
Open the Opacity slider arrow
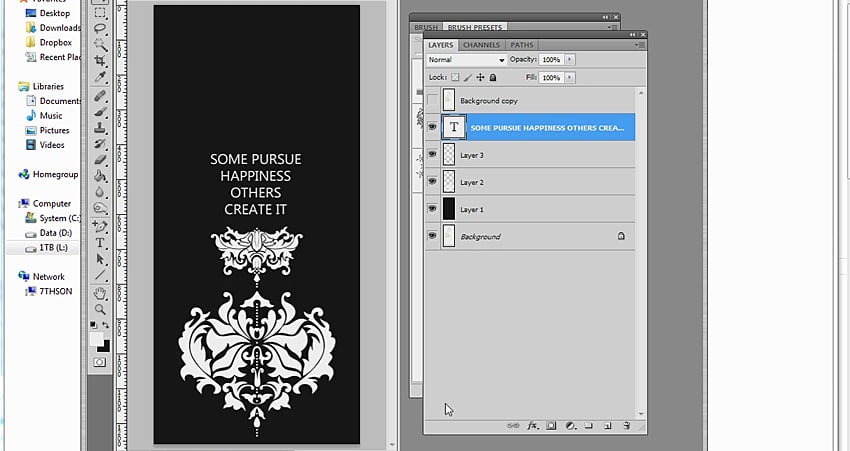click(x=570, y=60)
